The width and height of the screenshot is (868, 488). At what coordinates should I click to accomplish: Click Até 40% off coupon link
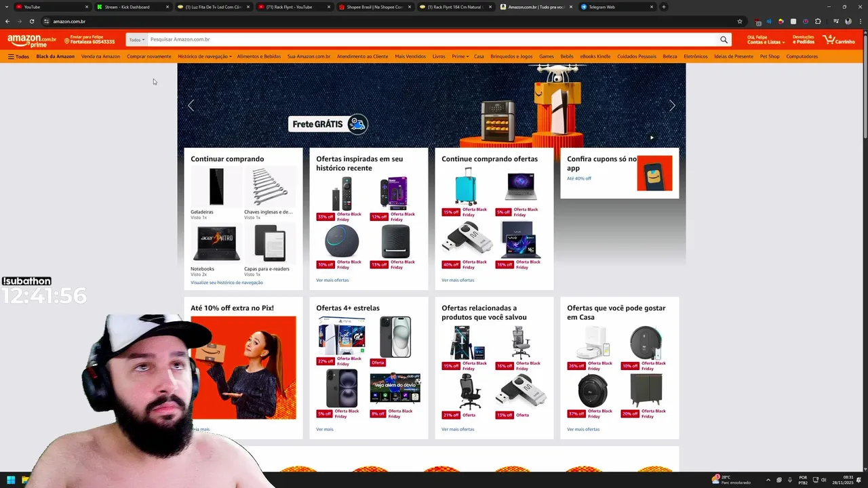[x=579, y=178]
